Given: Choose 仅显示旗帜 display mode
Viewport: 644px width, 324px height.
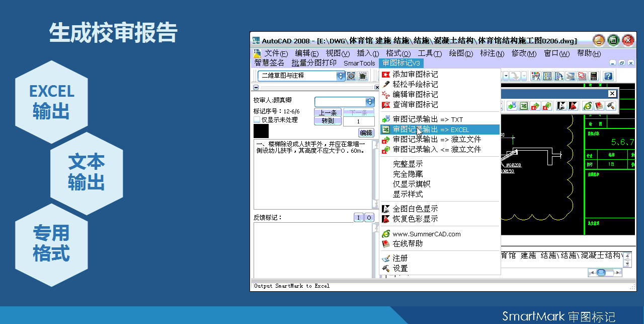Looking at the screenshot, I should pos(440,184).
